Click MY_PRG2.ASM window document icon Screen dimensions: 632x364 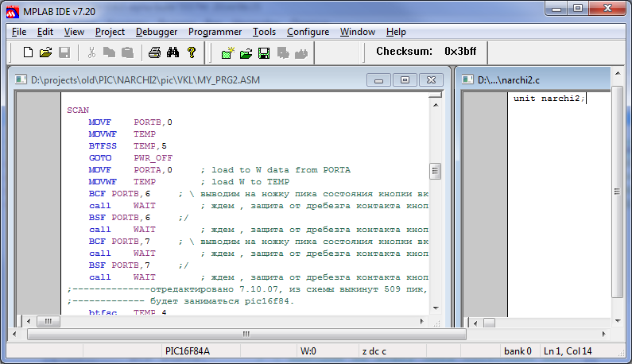(x=21, y=79)
